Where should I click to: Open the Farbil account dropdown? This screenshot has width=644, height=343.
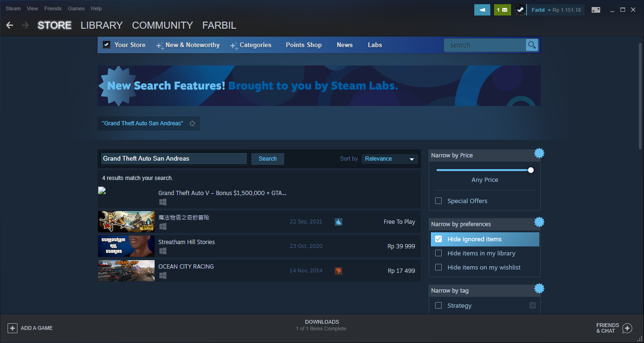pyautogui.click(x=540, y=10)
